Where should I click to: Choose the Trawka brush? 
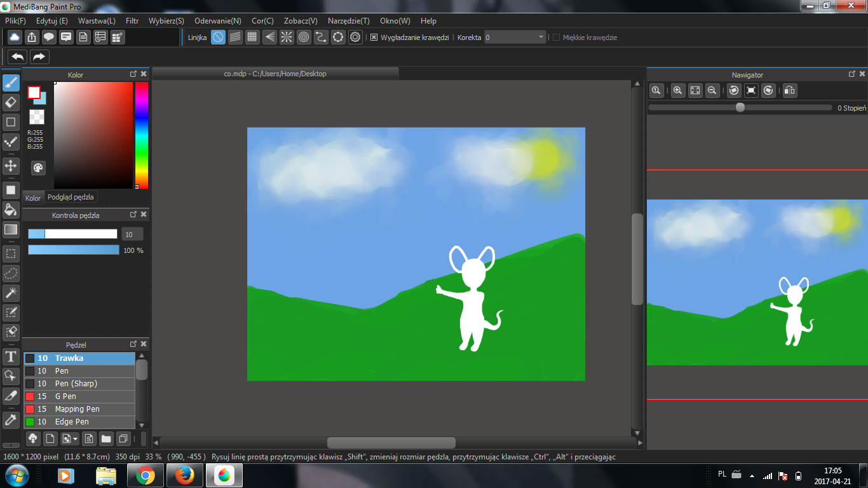pos(79,358)
